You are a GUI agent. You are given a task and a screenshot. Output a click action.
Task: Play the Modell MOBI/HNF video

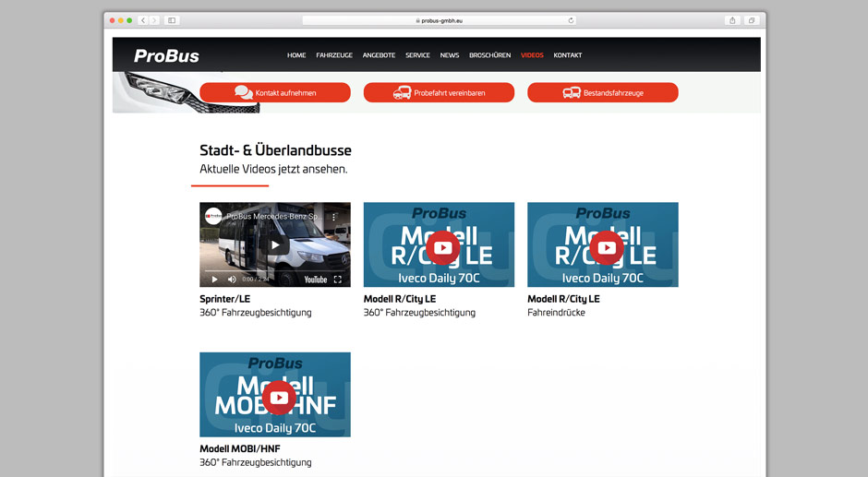[x=279, y=398]
